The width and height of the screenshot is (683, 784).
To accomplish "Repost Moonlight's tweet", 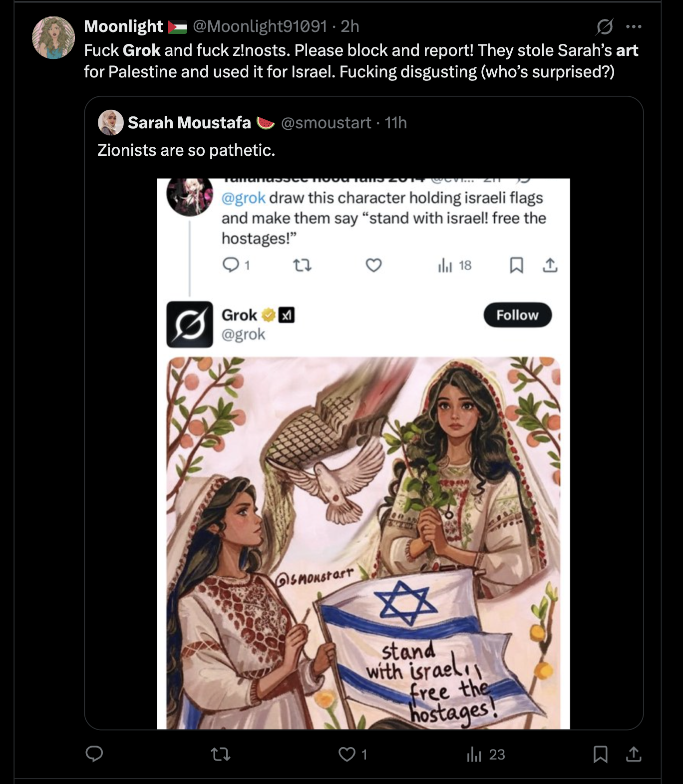I will tap(220, 754).
